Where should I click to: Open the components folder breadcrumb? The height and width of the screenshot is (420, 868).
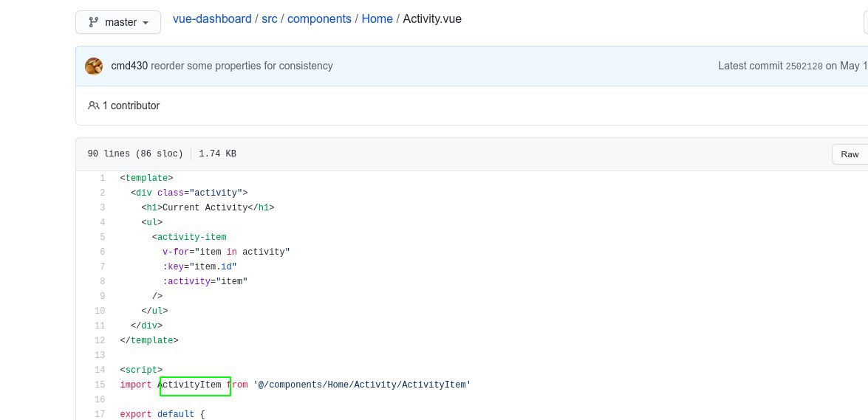pyautogui.click(x=319, y=18)
